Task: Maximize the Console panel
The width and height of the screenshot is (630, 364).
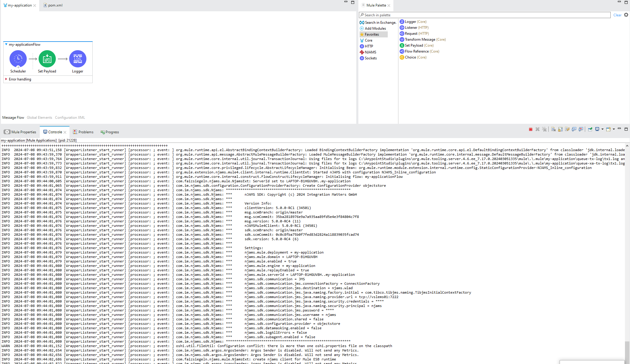Action: [x=626, y=129]
